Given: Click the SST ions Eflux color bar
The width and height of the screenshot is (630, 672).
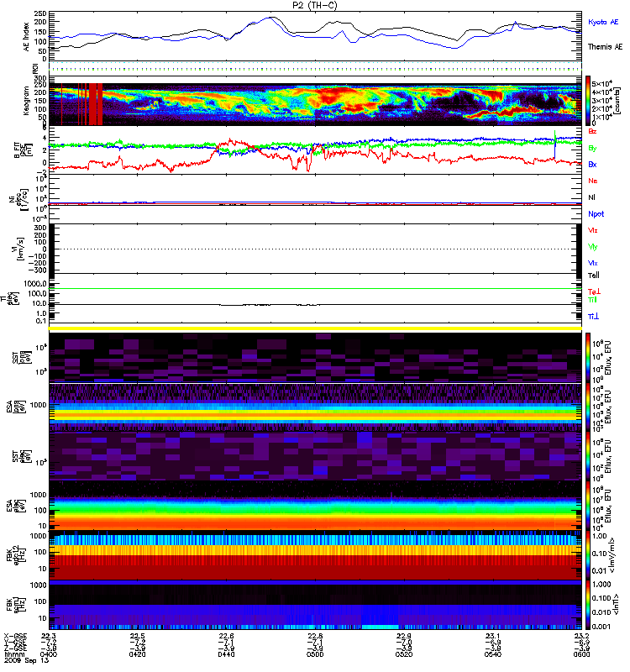Looking at the screenshot, I should pos(588,358).
